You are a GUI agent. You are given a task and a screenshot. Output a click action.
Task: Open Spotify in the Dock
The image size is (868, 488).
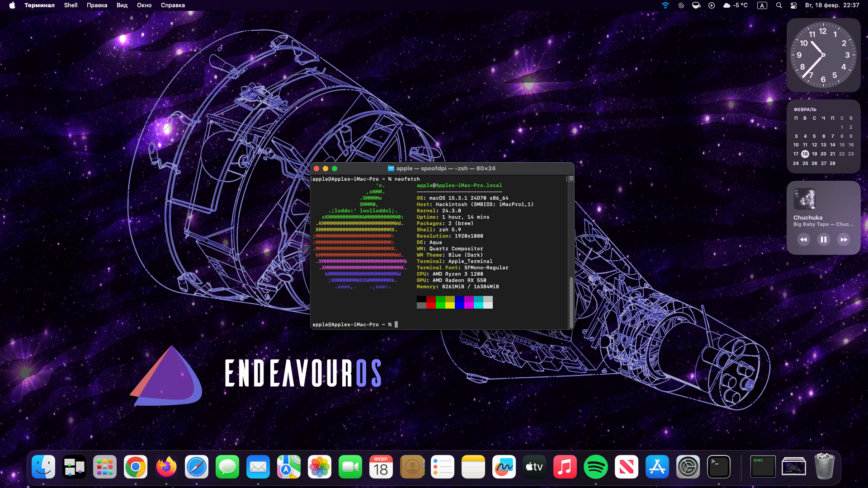tap(596, 467)
